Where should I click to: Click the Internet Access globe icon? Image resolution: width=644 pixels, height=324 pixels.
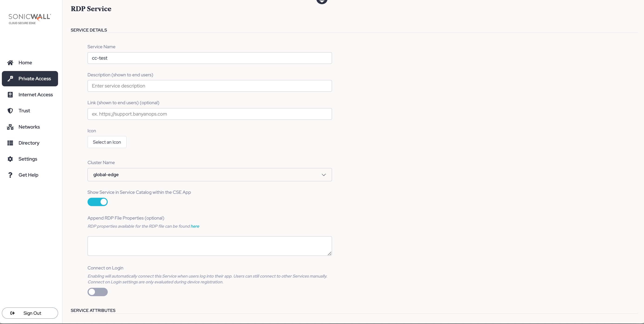click(x=10, y=95)
